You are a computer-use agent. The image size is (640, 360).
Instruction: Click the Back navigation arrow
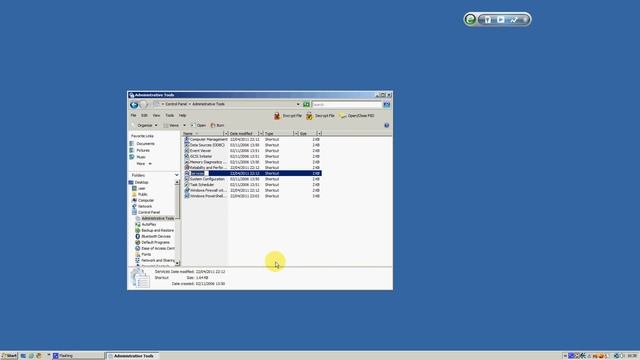134,104
